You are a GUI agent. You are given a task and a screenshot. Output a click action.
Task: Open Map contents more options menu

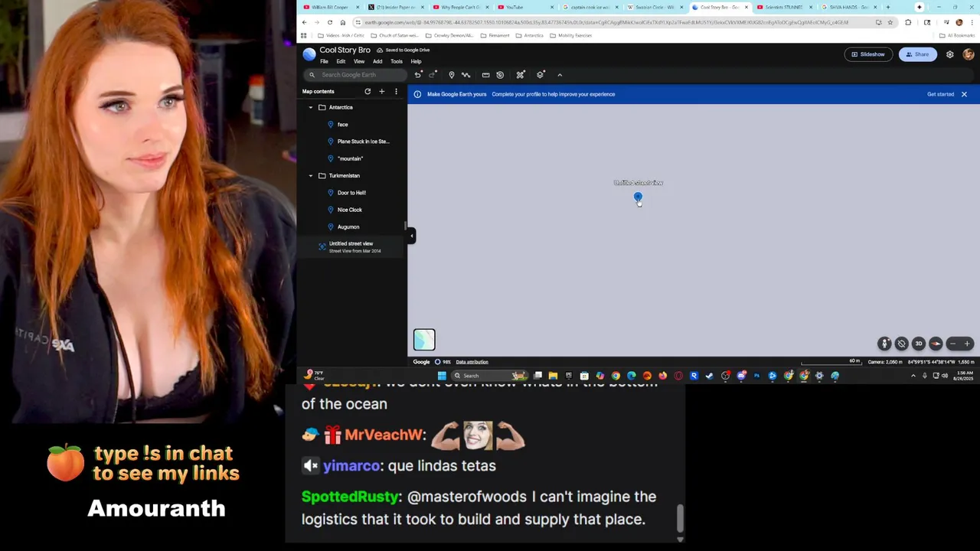click(396, 91)
